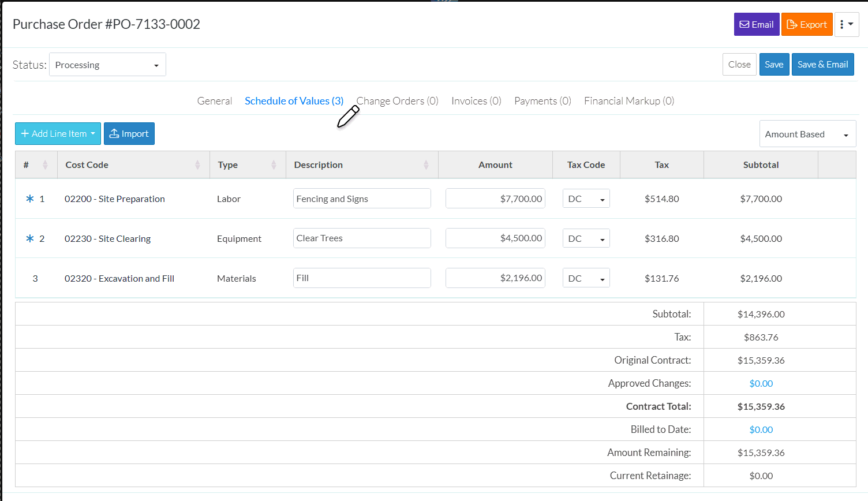Click cost code 02200 - Site Preparation
The width and height of the screenshot is (868, 501).
[115, 199]
